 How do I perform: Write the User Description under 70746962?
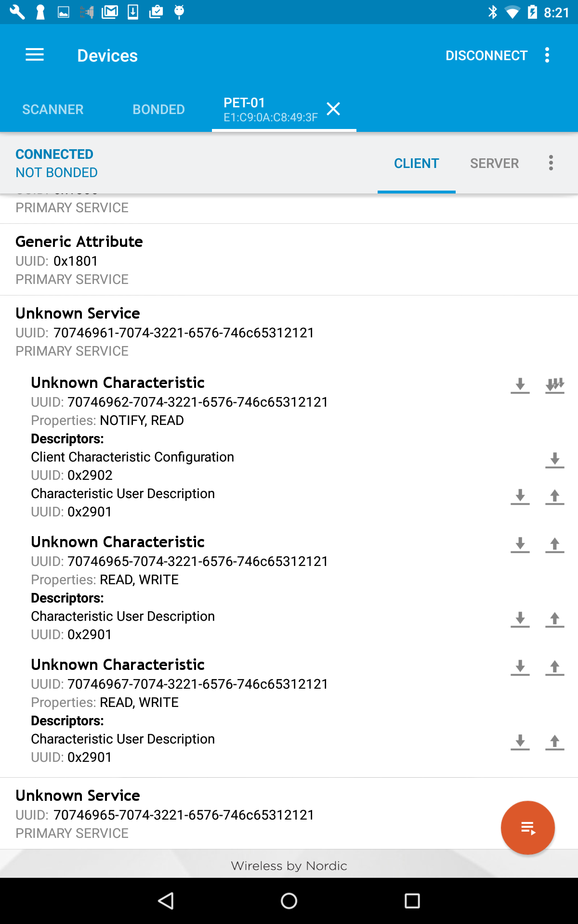tap(555, 497)
